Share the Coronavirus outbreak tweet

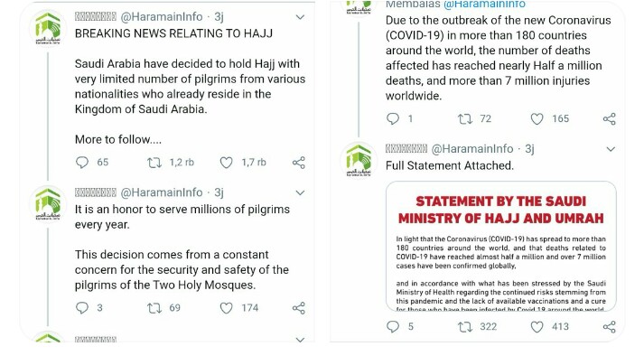click(609, 119)
